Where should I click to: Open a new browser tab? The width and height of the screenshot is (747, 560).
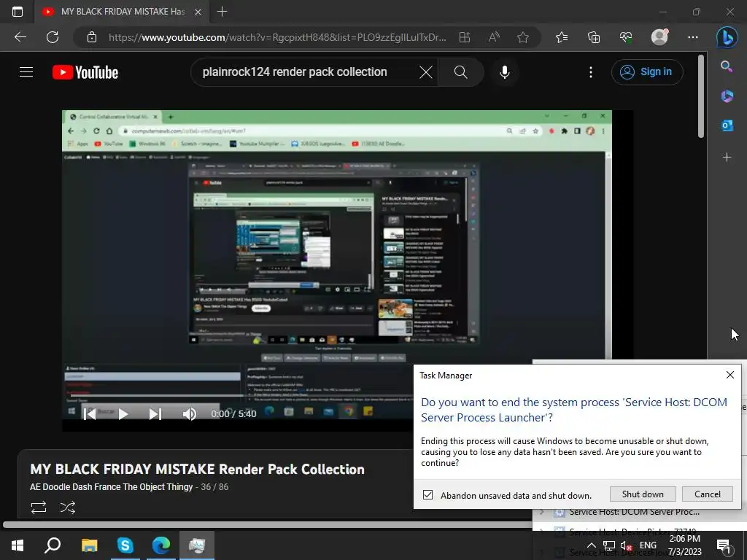(222, 12)
